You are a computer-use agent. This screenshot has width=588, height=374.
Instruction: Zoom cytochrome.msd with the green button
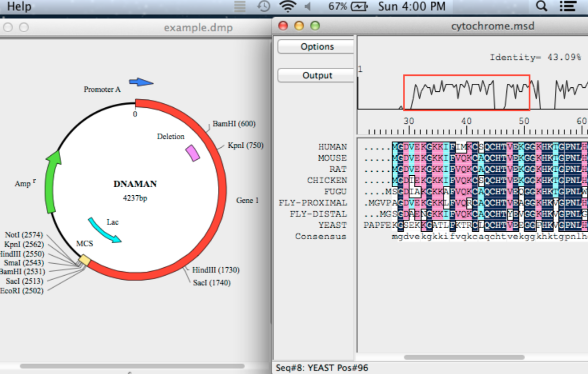point(315,26)
